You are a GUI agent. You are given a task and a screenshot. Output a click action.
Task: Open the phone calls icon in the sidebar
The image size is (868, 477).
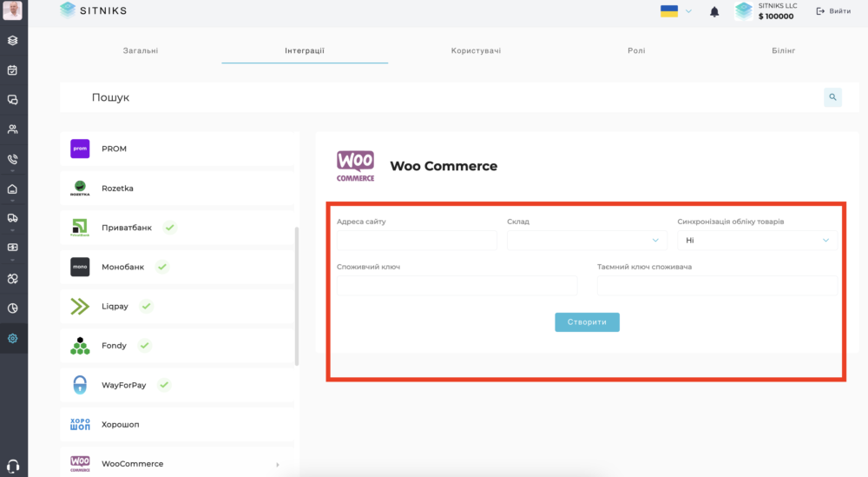point(12,159)
